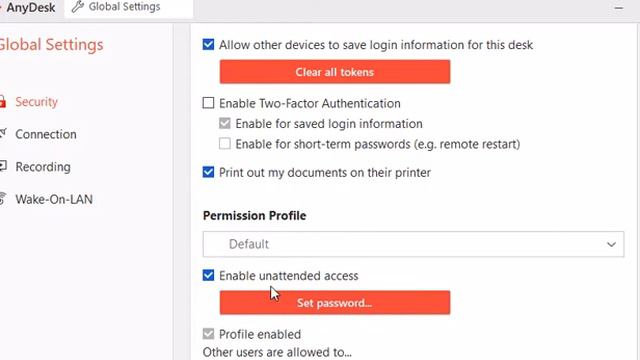Screen dimensions: 640x360
Task: Open the Wake-On-LAN settings section
Action: pyautogui.click(x=54, y=199)
